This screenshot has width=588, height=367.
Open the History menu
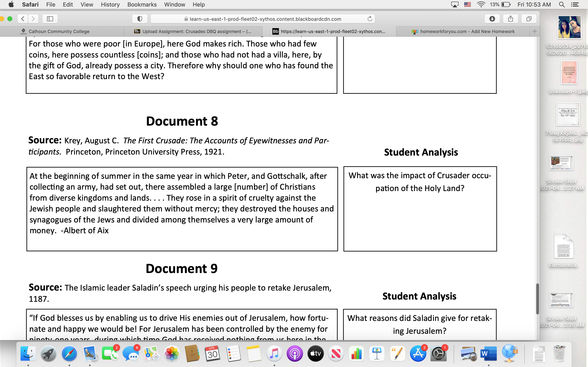pyautogui.click(x=110, y=4)
